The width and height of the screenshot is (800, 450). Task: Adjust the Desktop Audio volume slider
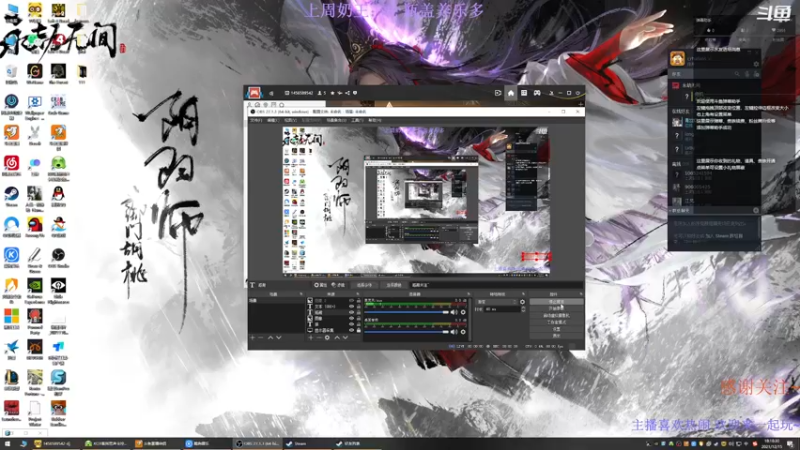407,332
